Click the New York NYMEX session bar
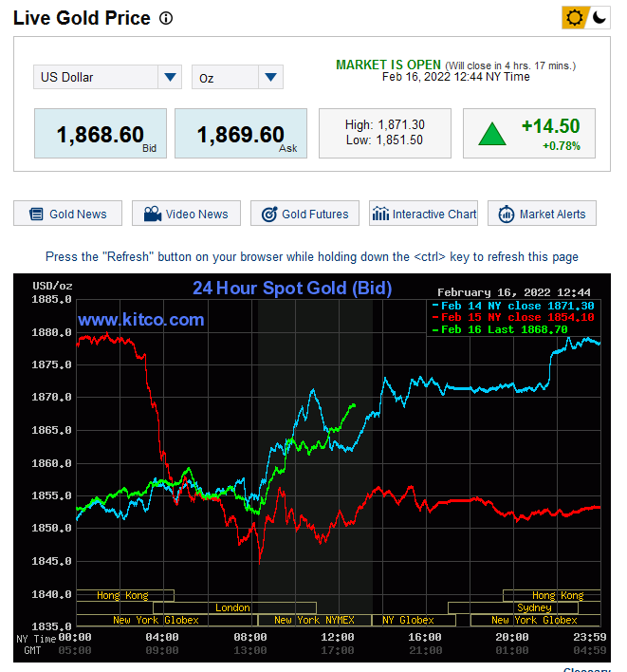The width and height of the screenshot is (627, 672). [x=314, y=620]
